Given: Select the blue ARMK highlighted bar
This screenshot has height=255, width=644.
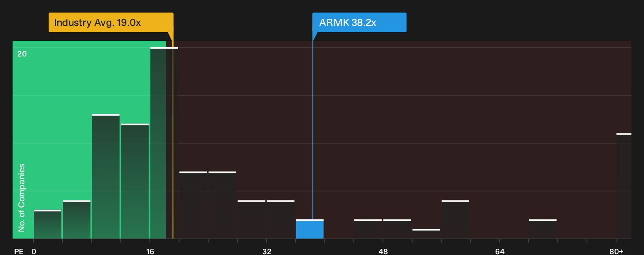Looking at the screenshot, I should click(x=310, y=229).
